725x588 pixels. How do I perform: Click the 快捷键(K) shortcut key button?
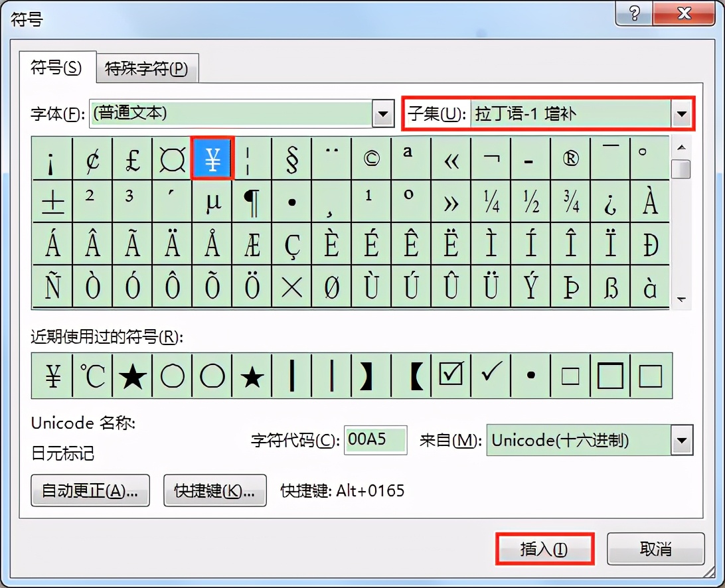click(x=214, y=492)
